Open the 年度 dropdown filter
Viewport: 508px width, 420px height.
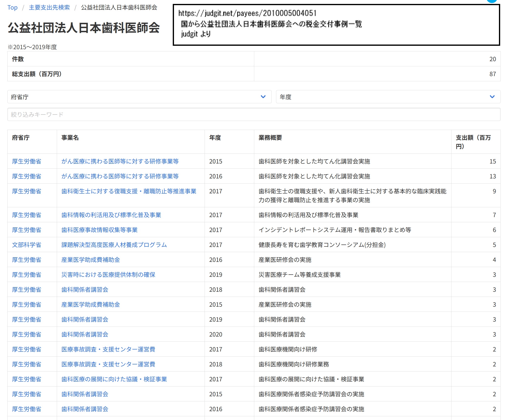(x=388, y=97)
